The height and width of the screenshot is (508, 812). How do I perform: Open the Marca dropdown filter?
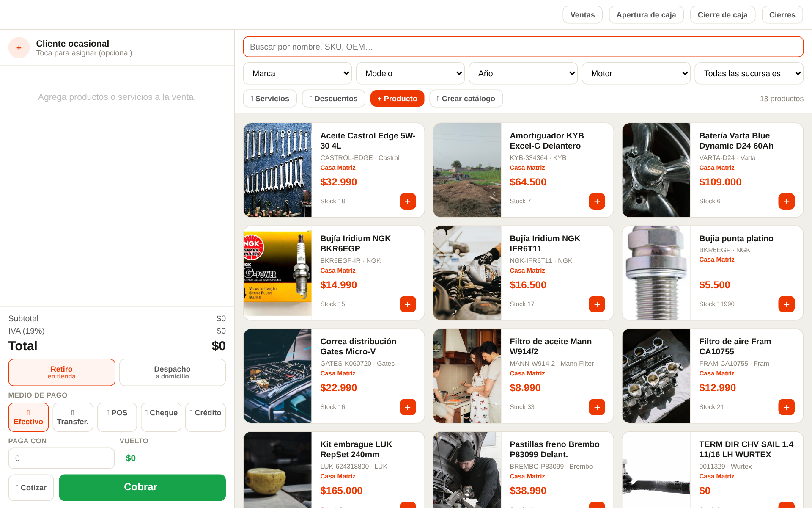pyautogui.click(x=297, y=73)
